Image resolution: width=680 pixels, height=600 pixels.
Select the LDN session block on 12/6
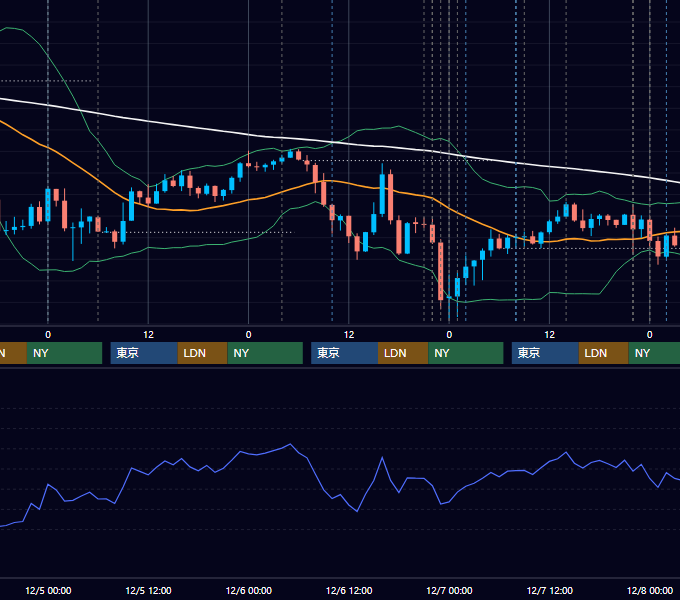tap(403, 353)
